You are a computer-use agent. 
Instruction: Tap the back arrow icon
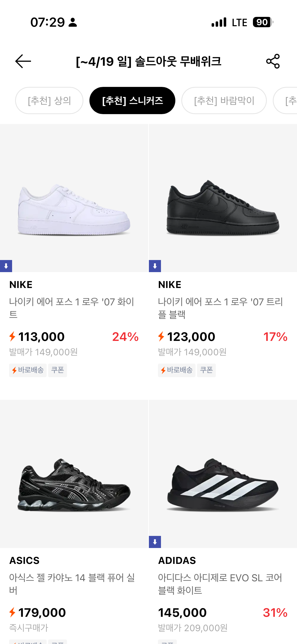tap(23, 61)
